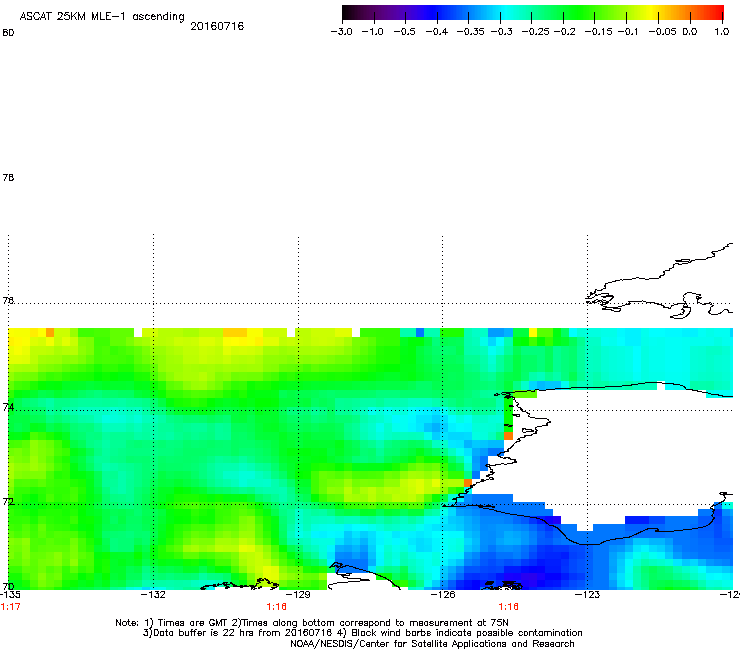
Task: Click the -0.15 colorbar label
Action: click(598, 32)
